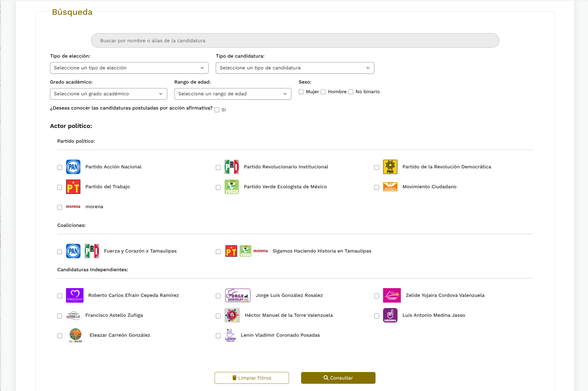This screenshot has width=588, height=391.
Task: Click the Movimiento Ciudadano eagle logo
Action: [390, 187]
